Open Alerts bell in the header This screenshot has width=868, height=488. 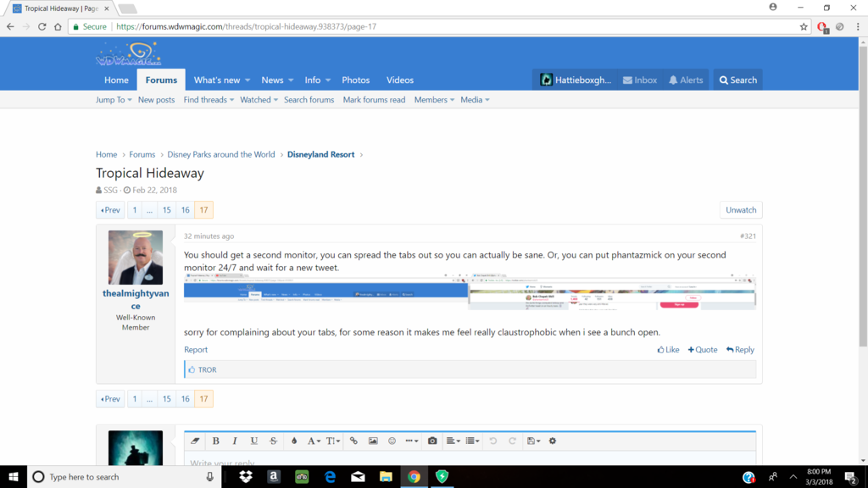[685, 80]
